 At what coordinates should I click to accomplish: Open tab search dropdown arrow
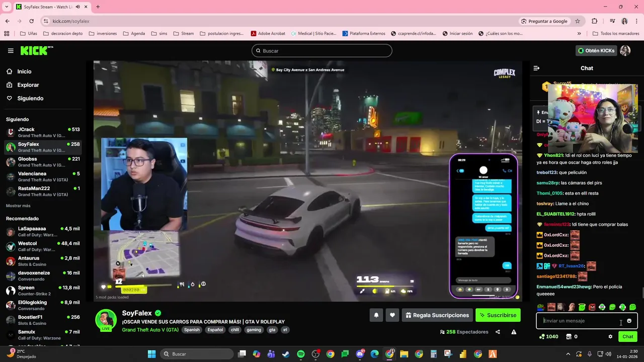(7, 7)
